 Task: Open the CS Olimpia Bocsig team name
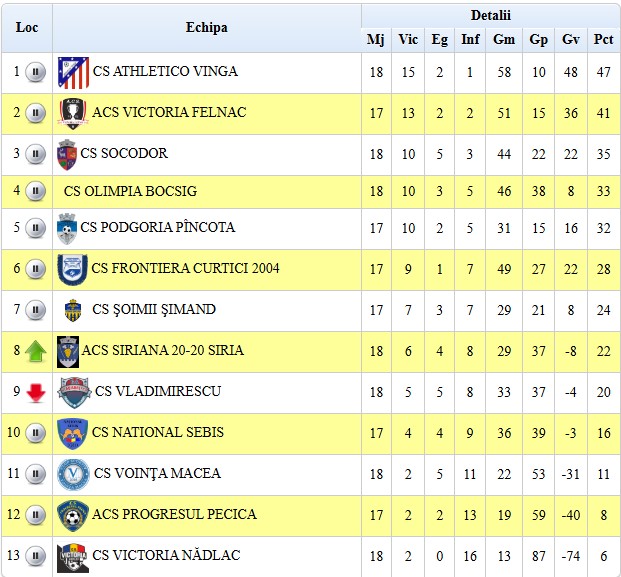[130, 191]
